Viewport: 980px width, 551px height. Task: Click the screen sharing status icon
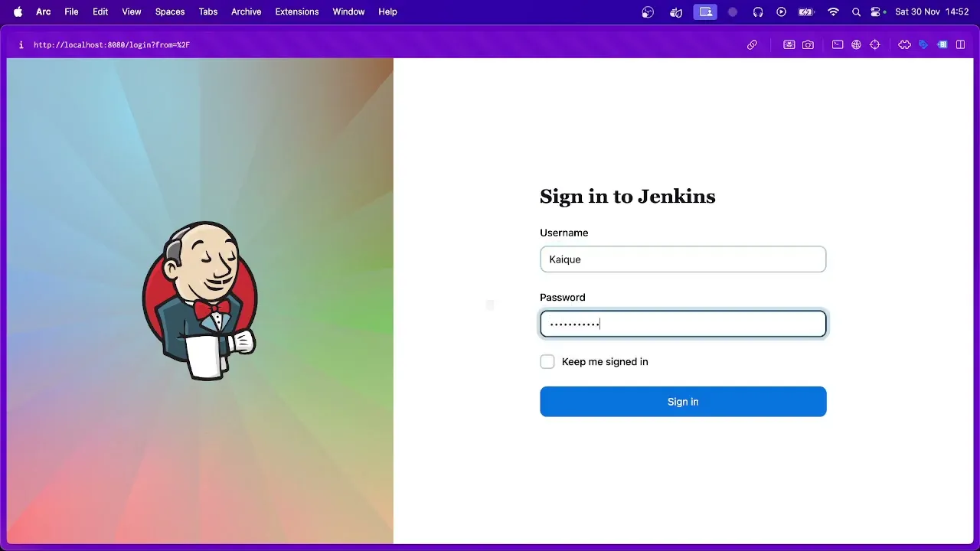705,12
